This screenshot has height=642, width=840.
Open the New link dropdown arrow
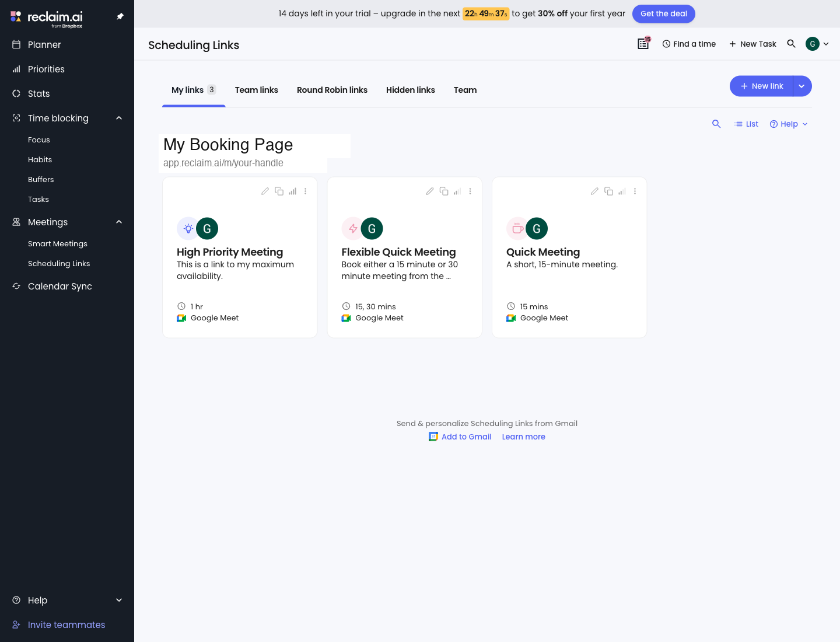[x=802, y=86]
